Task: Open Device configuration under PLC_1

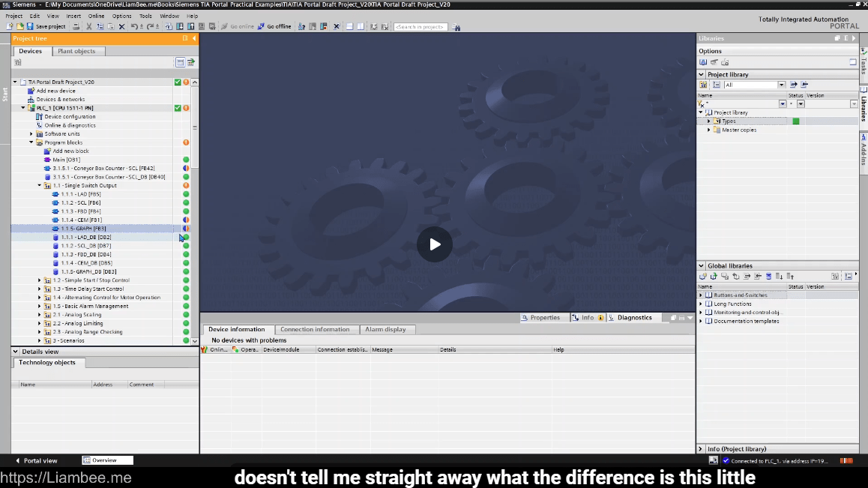Action: tap(70, 117)
